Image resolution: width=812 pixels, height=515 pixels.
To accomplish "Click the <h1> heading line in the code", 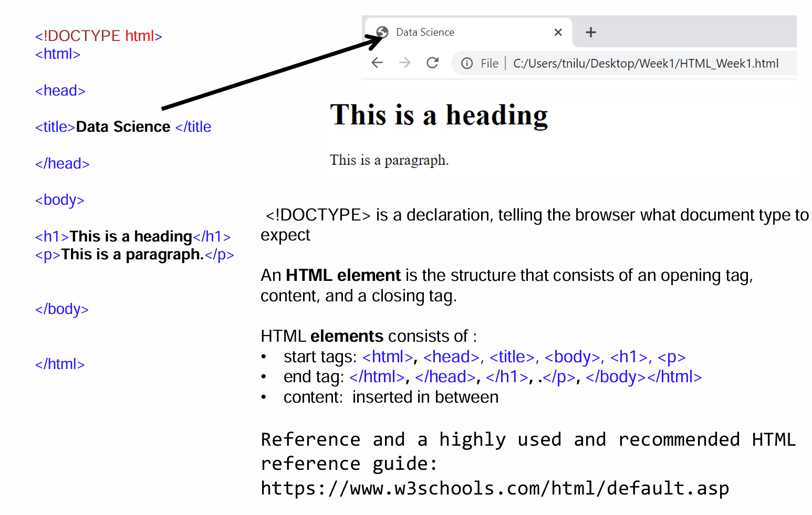I will pos(132,237).
